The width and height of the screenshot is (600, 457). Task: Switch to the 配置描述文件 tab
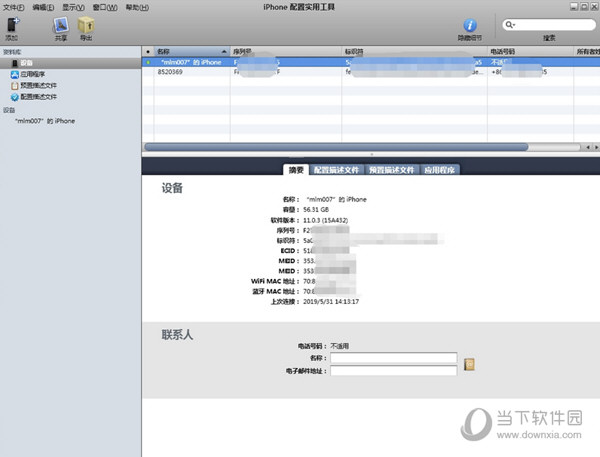(336, 170)
